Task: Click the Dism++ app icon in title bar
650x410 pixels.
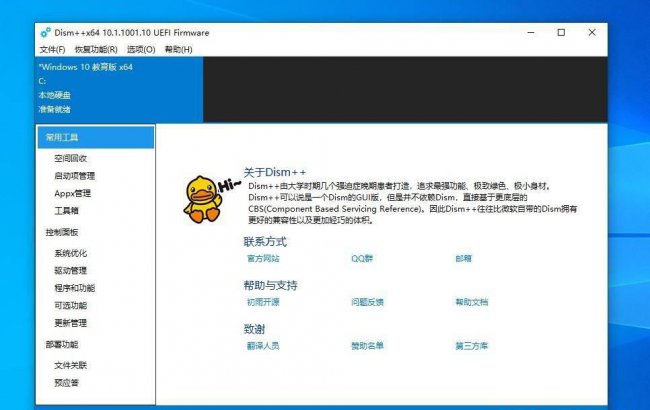Action: [45, 32]
